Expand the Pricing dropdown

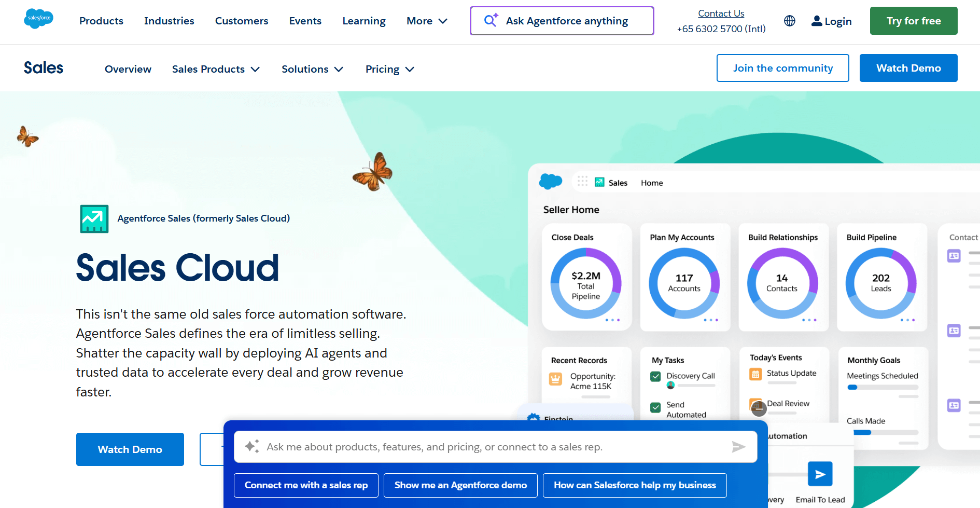click(x=389, y=69)
